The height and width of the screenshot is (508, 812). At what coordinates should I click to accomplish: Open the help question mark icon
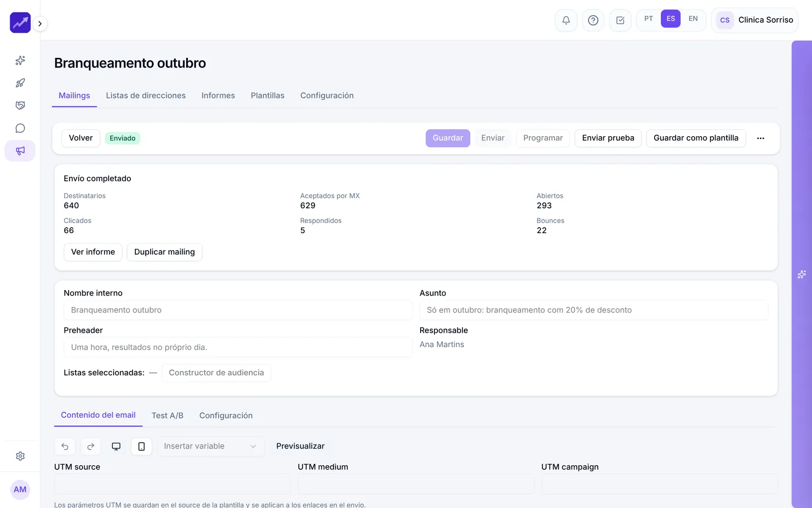pos(593,20)
